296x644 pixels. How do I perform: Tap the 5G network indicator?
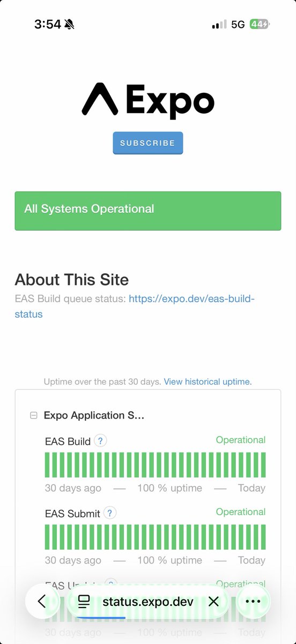[x=238, y=24]
